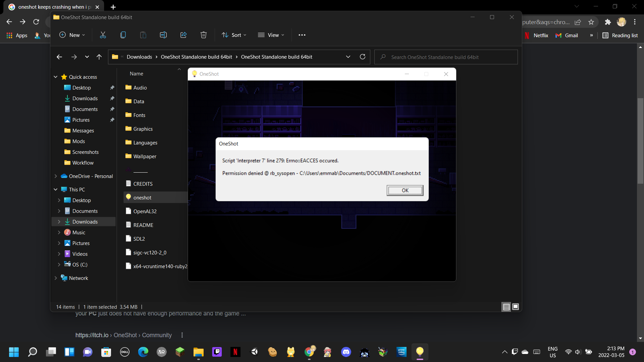Bookmark page with Chrome star icon
644x362 pixels.
pos(591,22)
